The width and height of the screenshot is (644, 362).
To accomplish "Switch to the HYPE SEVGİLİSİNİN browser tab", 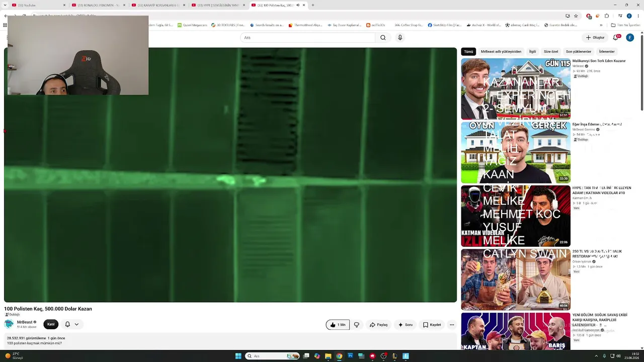I will tap(218, 5).
